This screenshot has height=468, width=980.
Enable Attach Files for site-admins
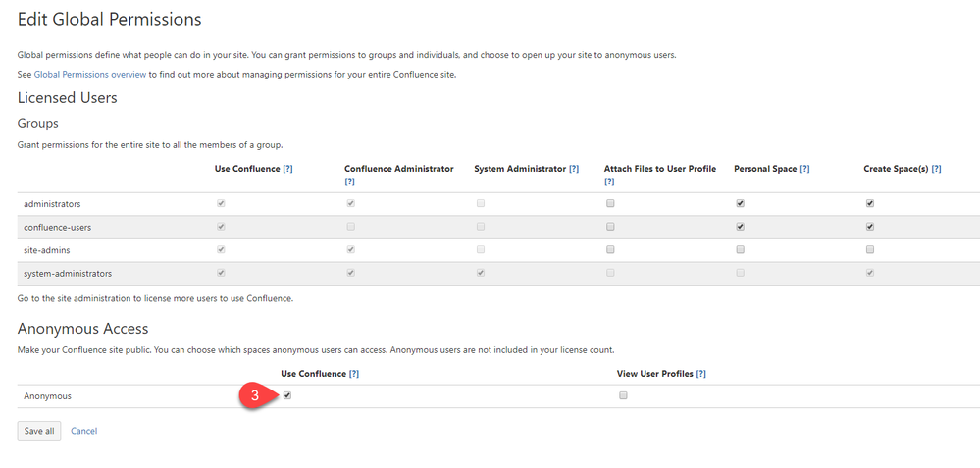[610, 250]
